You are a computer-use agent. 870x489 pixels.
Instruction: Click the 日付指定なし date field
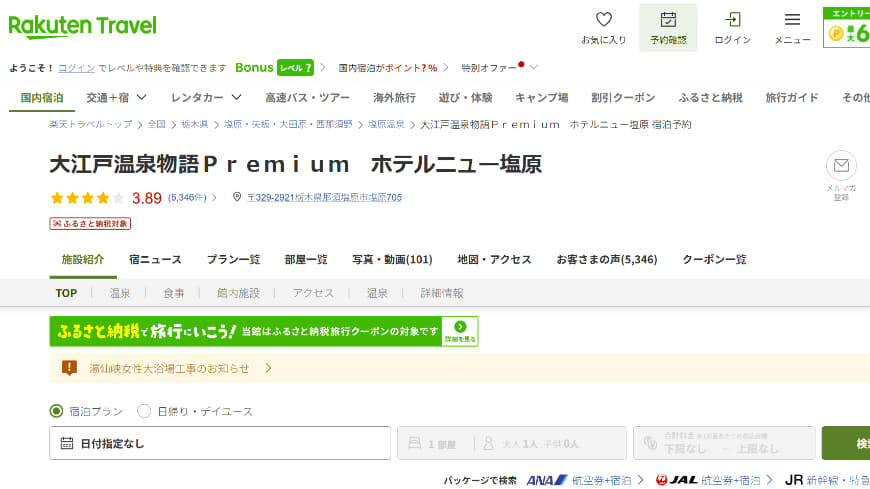click(x=219, y=443)
